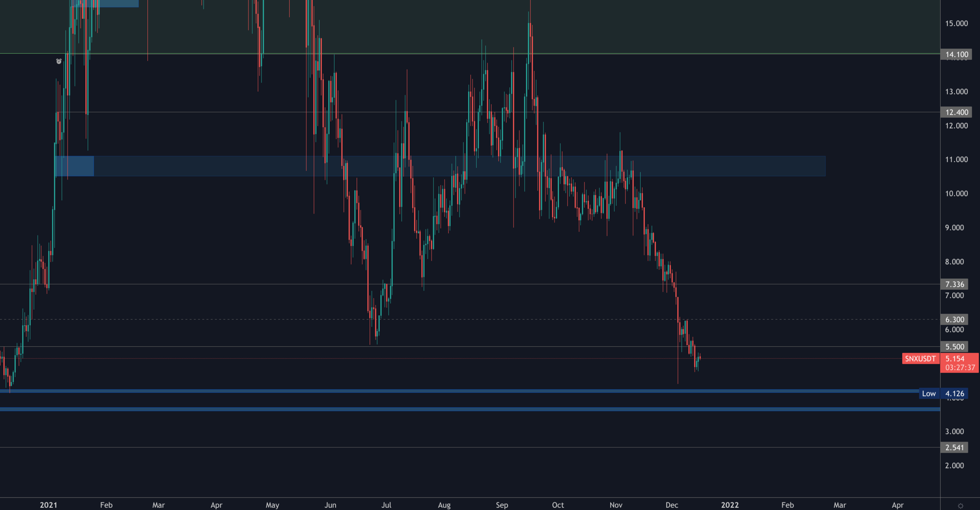Click the 5.500 horizontal line label
This screenshot has height=510, width=980.
point(955,347)
